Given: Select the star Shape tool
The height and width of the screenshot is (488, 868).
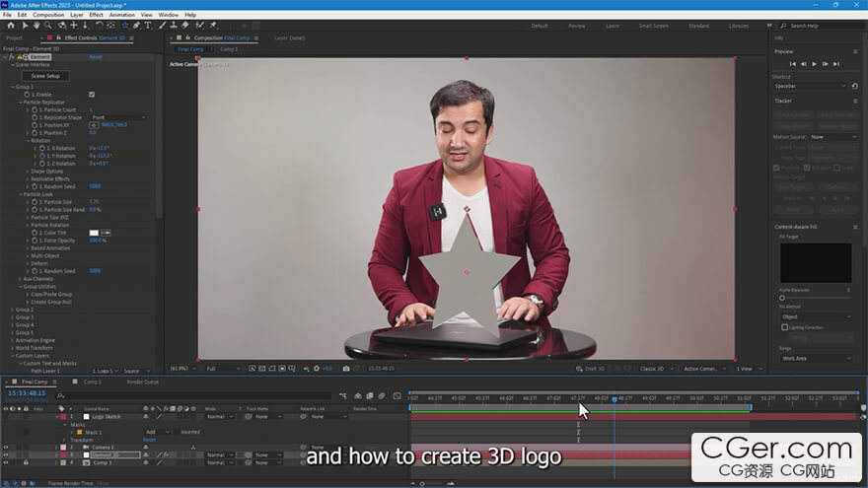Looking at the screenshot, I should [125, 26].
